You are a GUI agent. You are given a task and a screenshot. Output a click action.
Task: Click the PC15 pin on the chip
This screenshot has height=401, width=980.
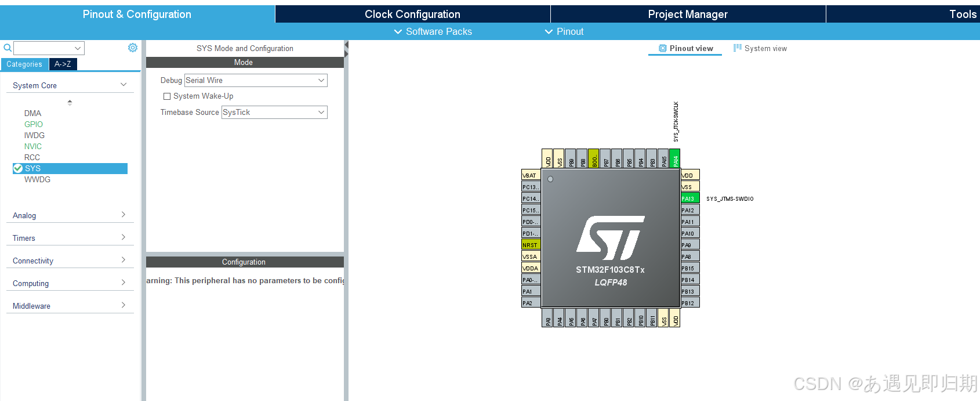[x=531, y=210]
